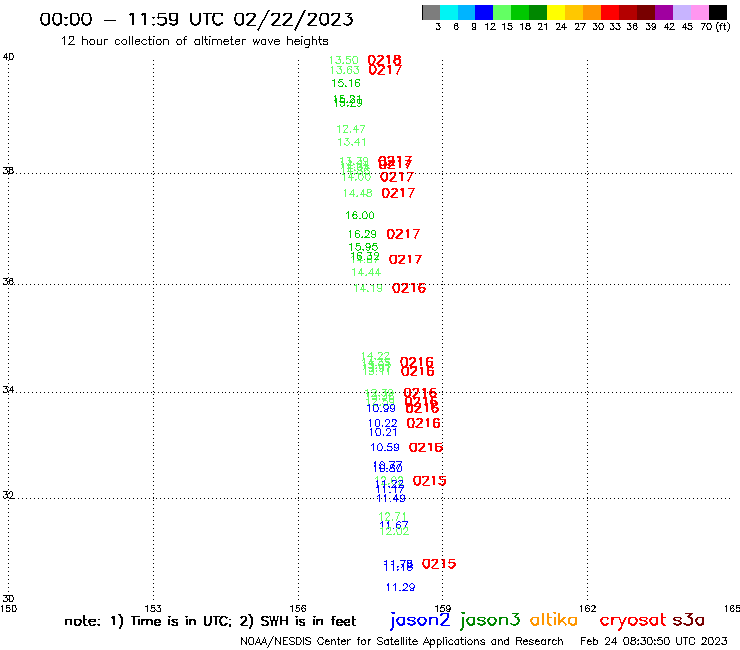Image resolution: width=740 pixels, height=650 pixels.
Task: Click the 0217 time stamp beside 16.29
Action: [403, 234]
